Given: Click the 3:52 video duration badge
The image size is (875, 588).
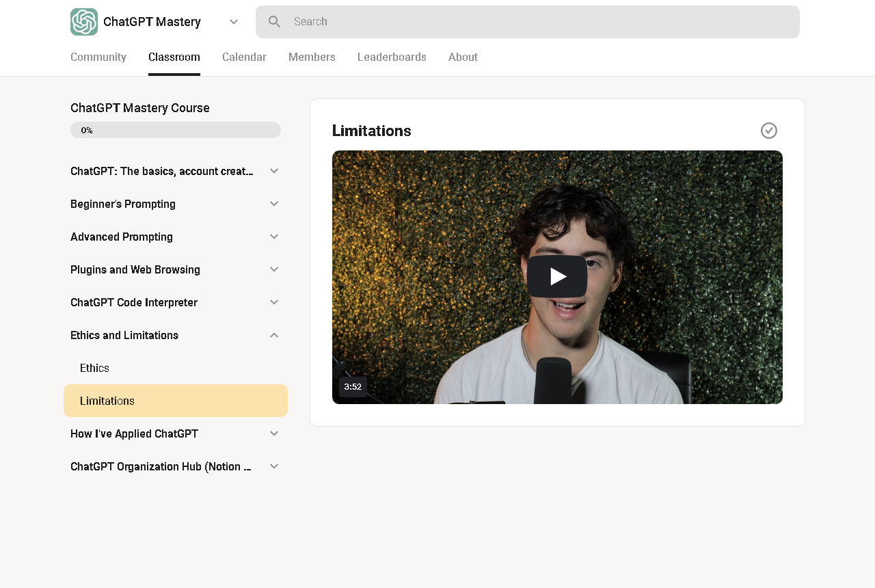Looking at the screenshot, I should point(353,387).
